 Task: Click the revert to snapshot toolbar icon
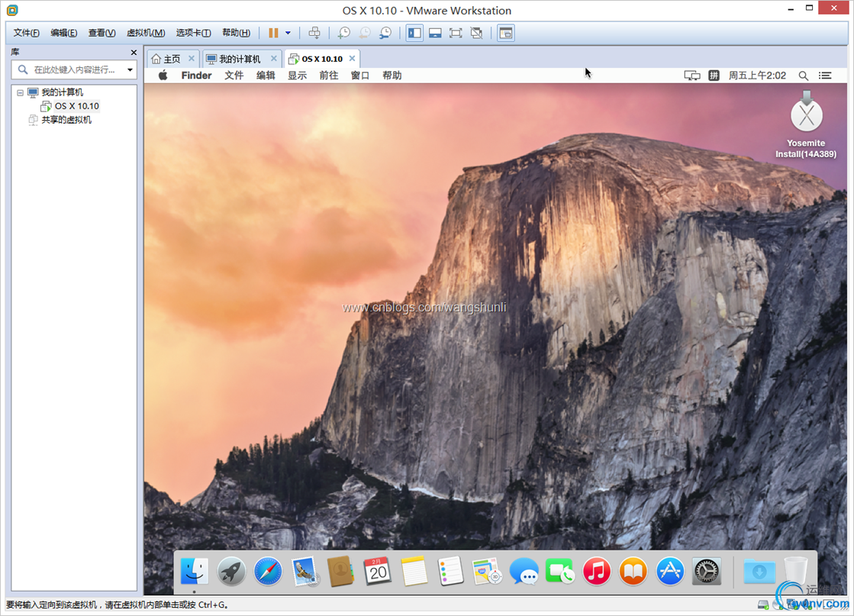pos(364,33)
